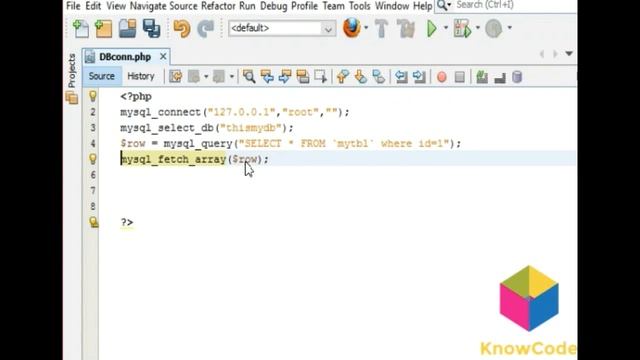Click the Clean and Build icon
640x360 pixels.
click(406, 29)
